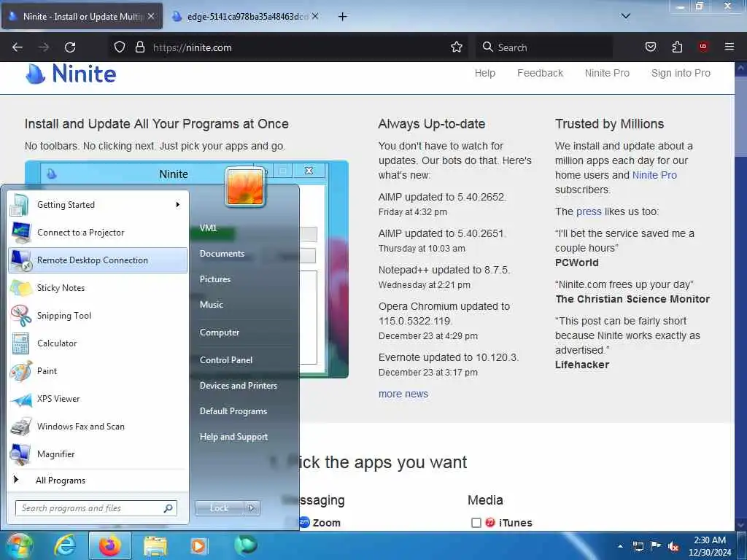Close the edge-5141ca978 tab
The width and height of the screenshot is (747, 560).
[315, 16]
